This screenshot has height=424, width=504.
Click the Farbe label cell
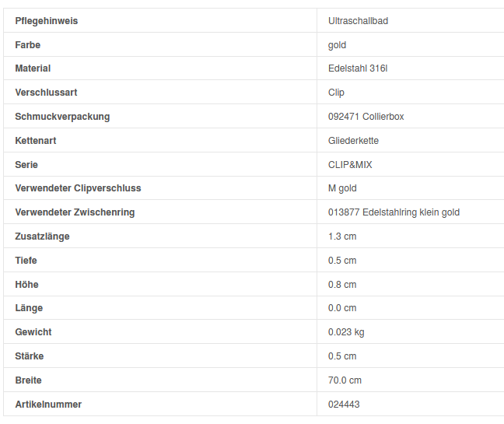click(x=28, y=45)
